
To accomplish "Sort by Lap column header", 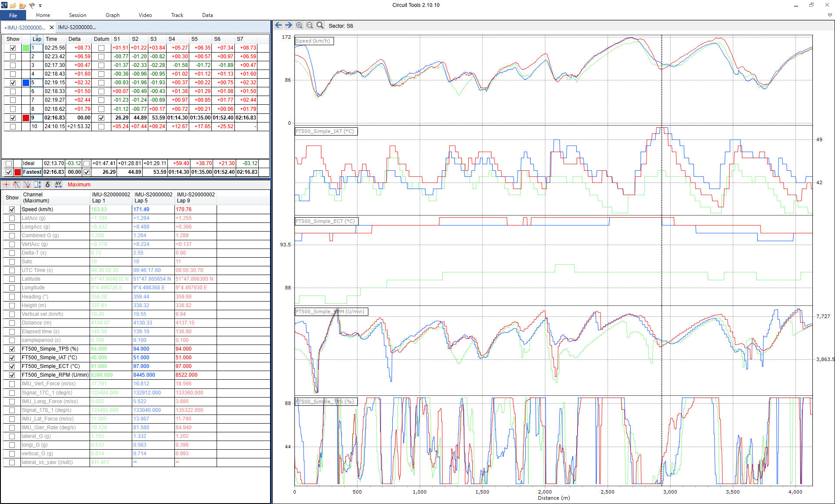I will (x=37, y=39).
